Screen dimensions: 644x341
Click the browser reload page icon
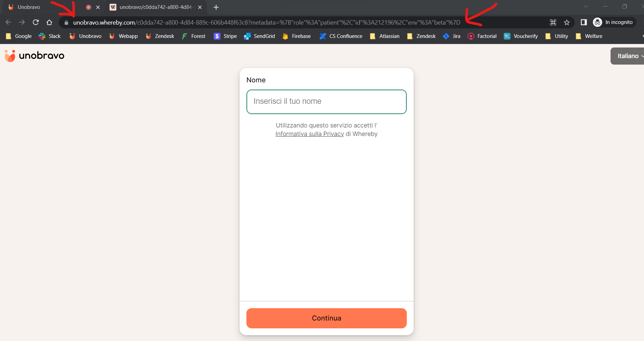tap(36, 22)
